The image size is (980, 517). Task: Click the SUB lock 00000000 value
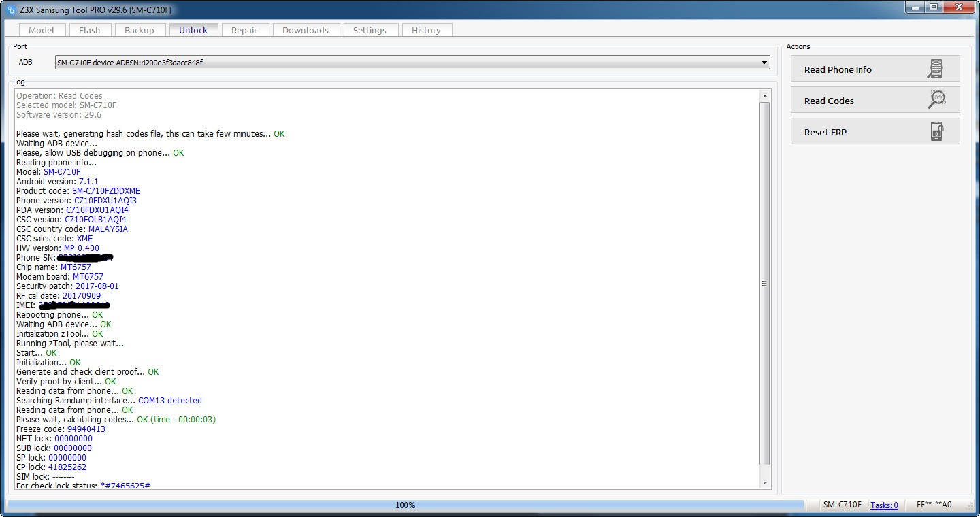point(73,448)
